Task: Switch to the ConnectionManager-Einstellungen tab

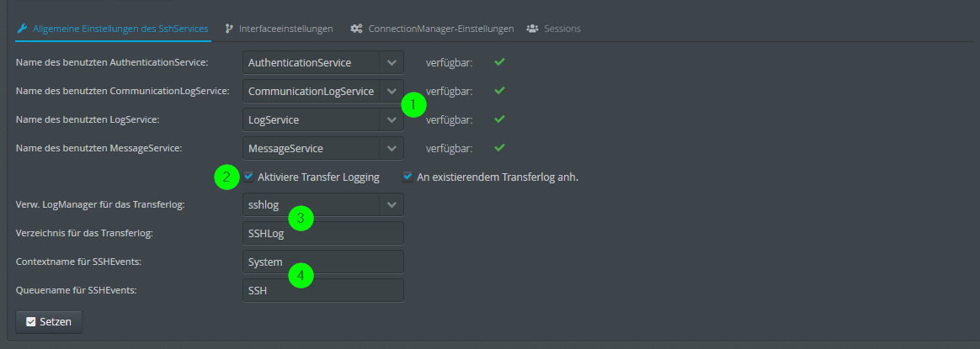Action: pos(440,29)
